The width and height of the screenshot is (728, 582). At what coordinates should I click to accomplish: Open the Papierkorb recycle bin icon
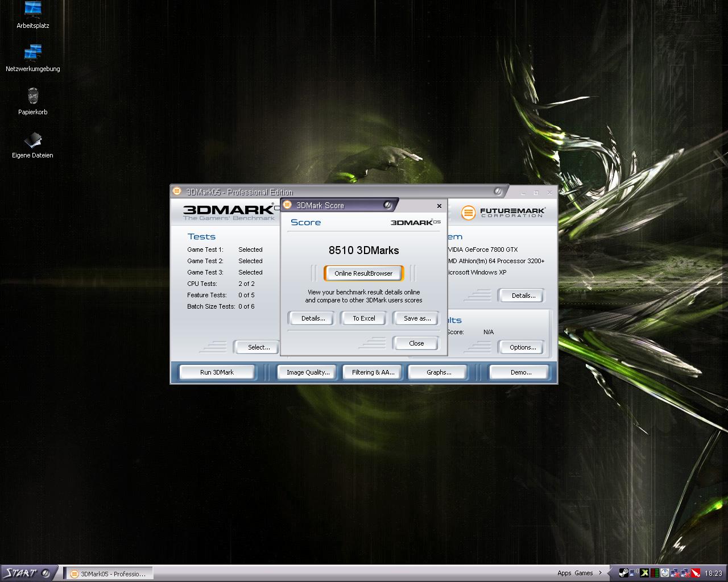tap(32, 101)
